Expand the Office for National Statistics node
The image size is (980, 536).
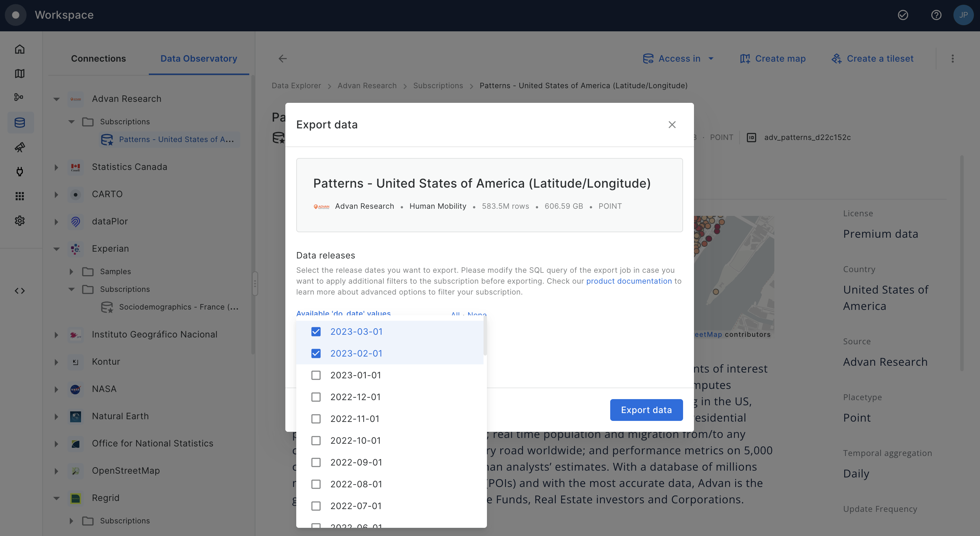click(x=56, y=444)
